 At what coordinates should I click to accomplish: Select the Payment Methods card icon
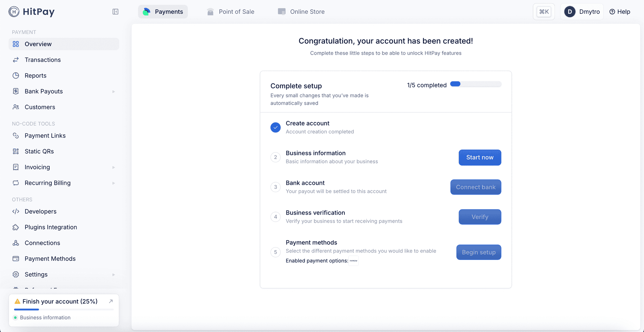coord(16,259)
